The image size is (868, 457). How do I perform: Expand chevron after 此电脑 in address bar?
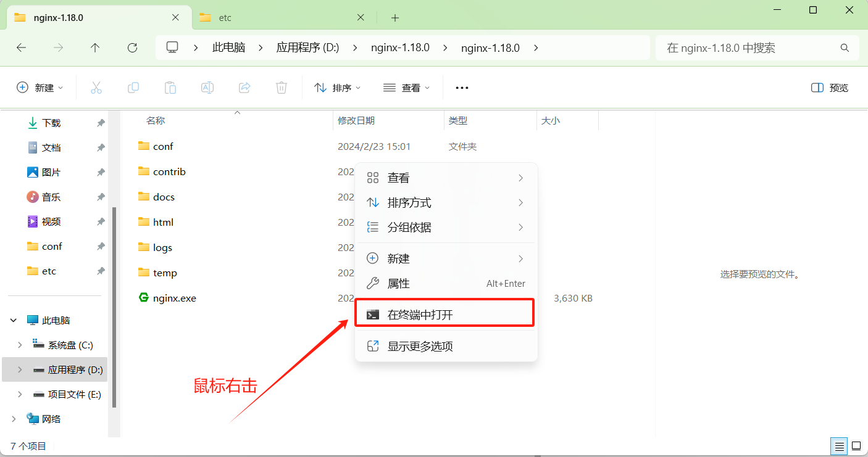tap(261, 47)
